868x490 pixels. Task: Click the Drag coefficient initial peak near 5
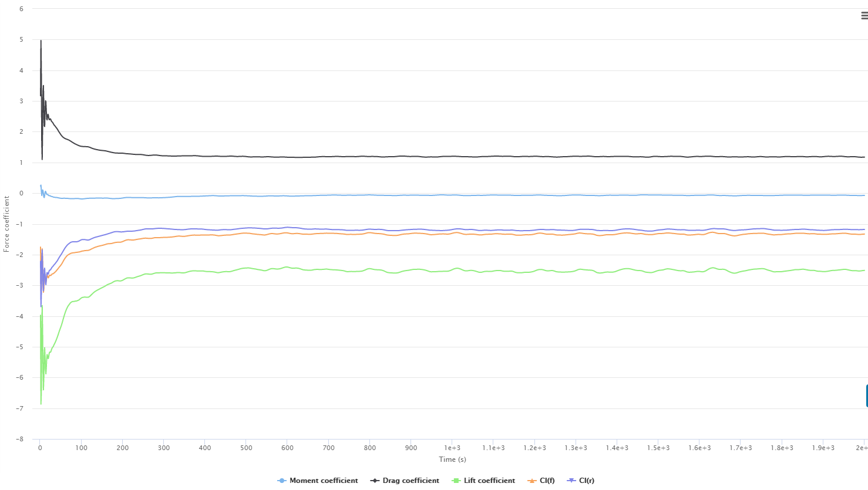pyautogui.click(x=41, y=41)
